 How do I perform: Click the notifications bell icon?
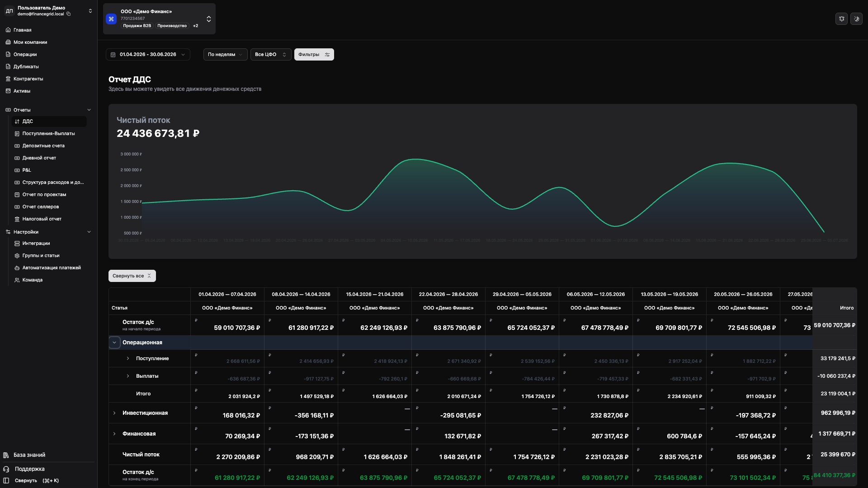tap(841, 19)
